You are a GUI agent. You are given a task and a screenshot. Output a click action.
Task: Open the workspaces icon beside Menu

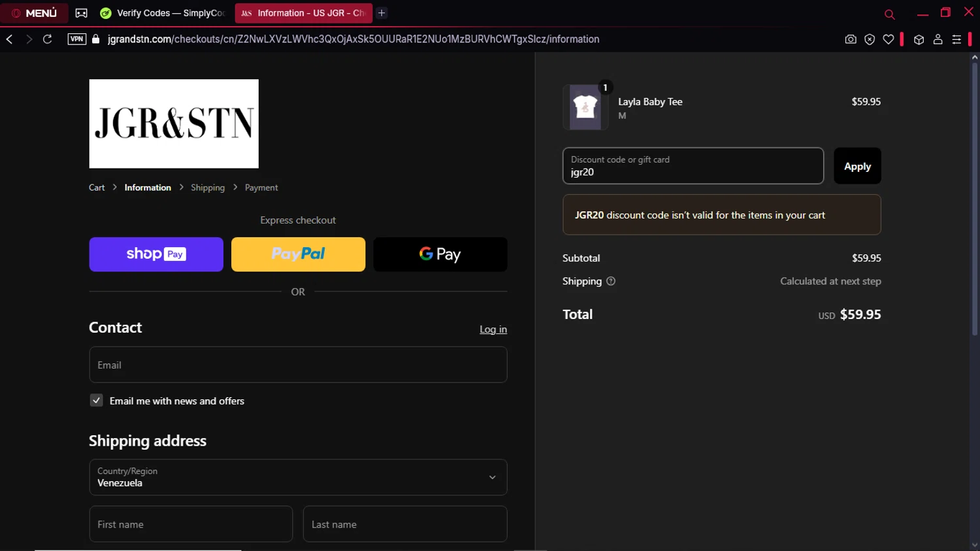pyautogui.click(x=82, y=13)
